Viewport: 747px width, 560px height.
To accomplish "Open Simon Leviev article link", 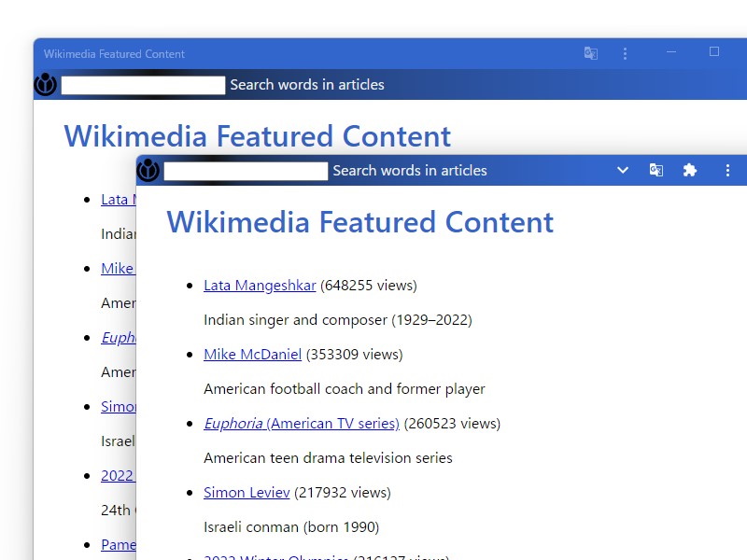I will [x=247, y=493].
